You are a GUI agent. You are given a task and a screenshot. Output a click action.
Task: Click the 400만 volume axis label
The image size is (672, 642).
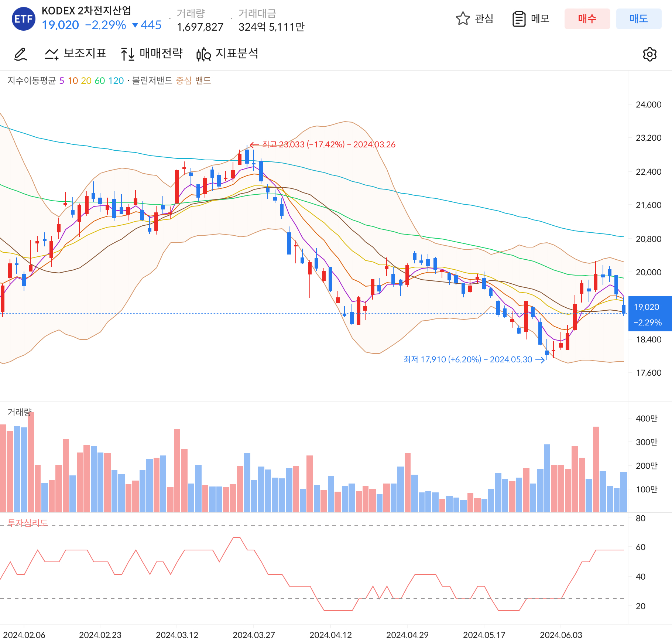tap(647, 419)
